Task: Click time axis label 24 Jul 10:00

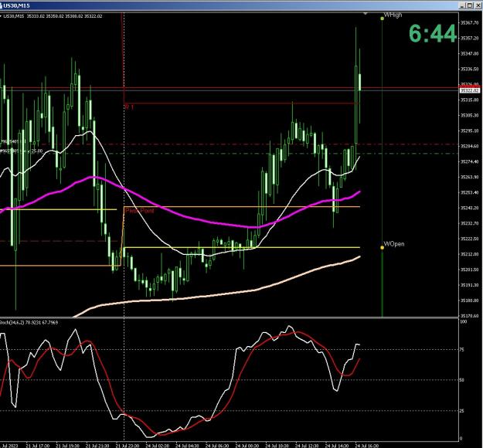Action: pyautogui.click(x=277, y=446)
